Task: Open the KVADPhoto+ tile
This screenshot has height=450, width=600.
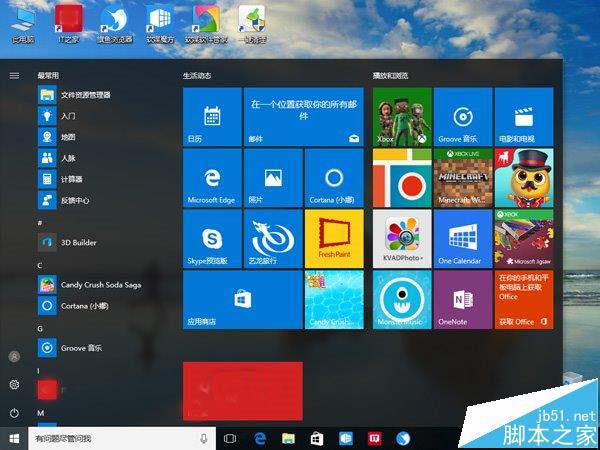Action: [x=402, y=239]
